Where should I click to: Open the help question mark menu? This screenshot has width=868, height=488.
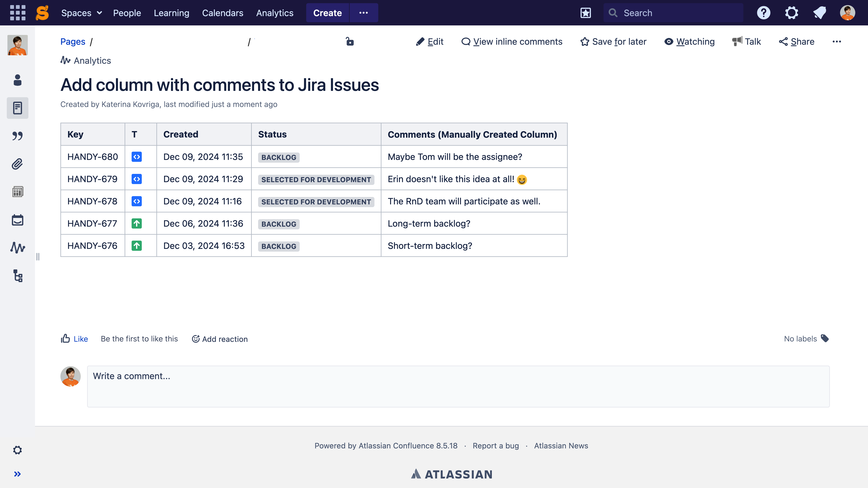[764, 13]
